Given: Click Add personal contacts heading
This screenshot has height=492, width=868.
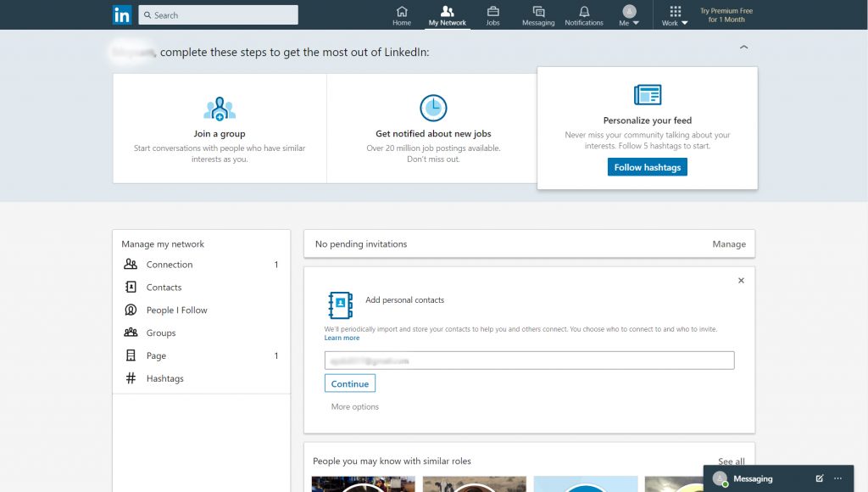Looking at the screenshot, I should [404, 299].
